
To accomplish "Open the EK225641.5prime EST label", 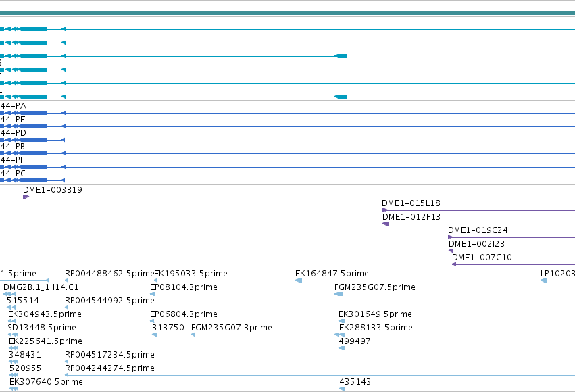I will 45,341.
